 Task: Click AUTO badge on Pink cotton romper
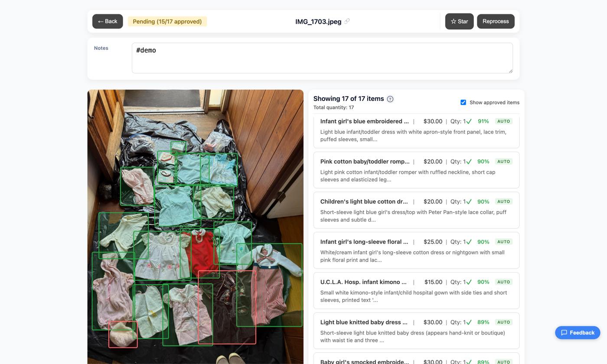[503, 162]
